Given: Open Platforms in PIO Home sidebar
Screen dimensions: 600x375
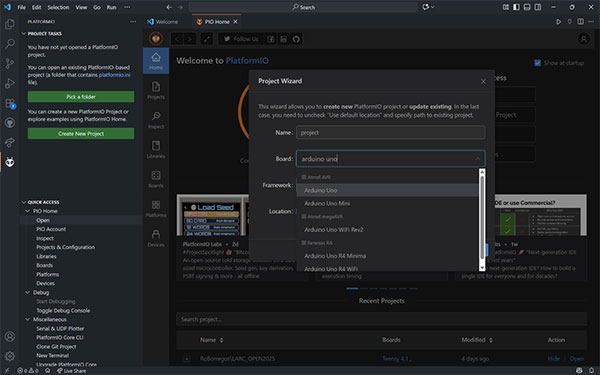Looking at the screenshot, I should pyautogui.click(x=156, y=208).
